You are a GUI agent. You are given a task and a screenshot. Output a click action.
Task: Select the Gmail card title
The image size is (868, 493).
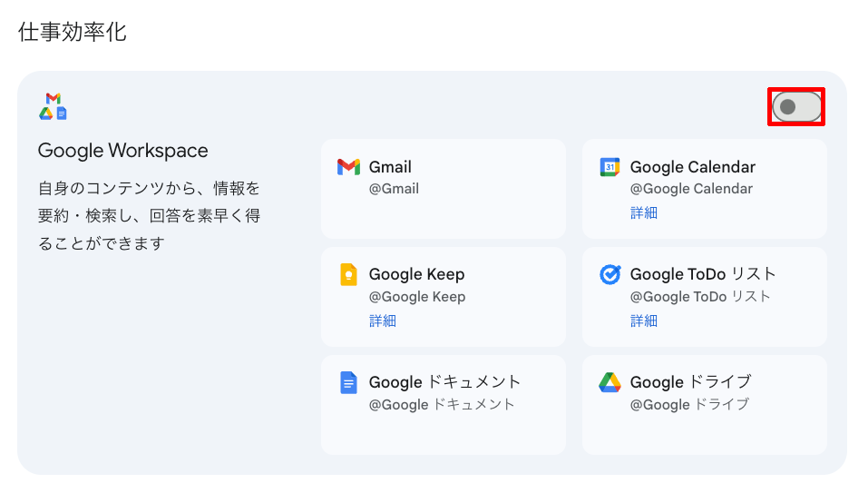[x=390, y=167]
